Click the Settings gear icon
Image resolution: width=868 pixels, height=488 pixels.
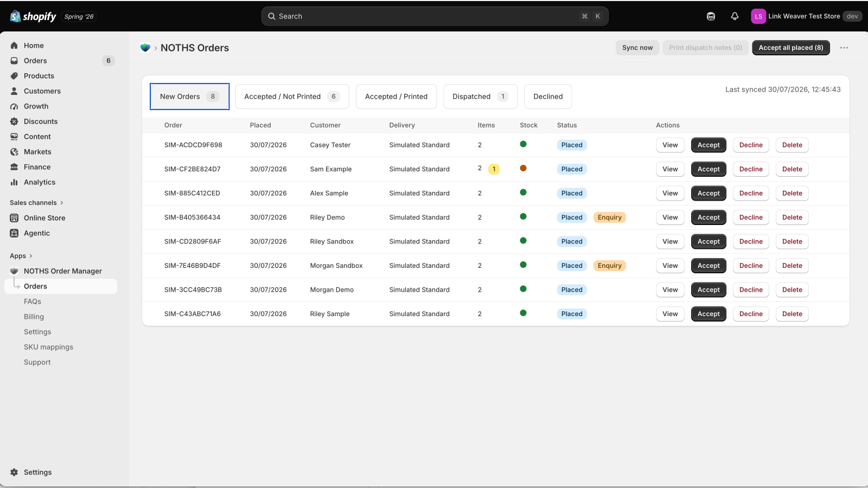[x=14, y=472]
